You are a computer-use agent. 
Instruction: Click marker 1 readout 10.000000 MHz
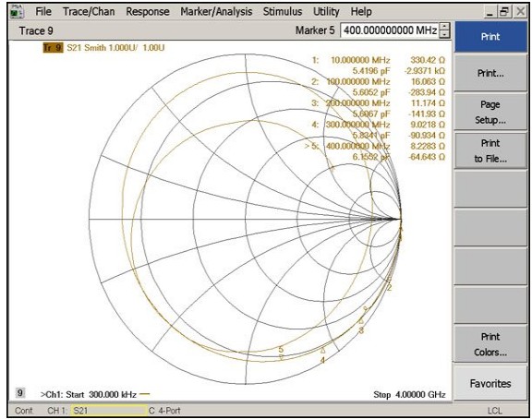click(360, 60)
